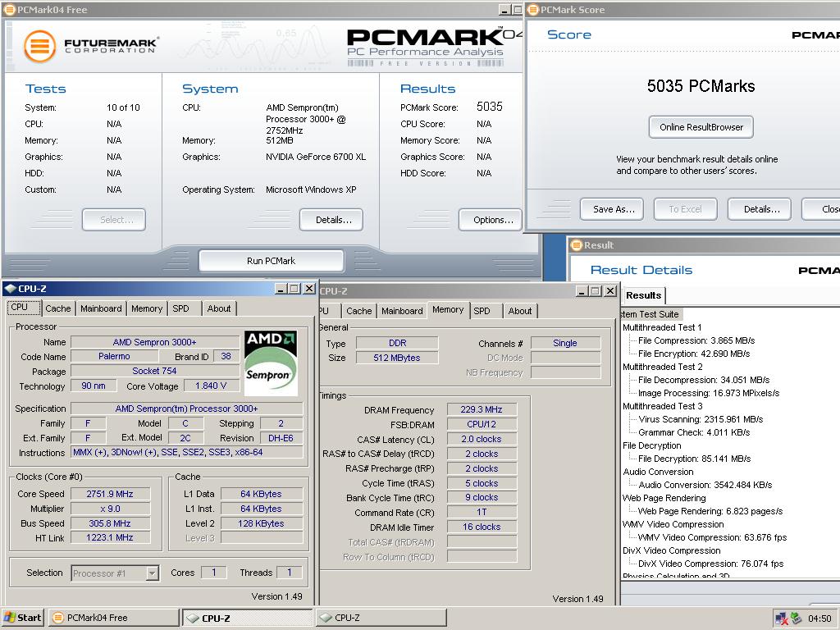
Task: Open the About tab in second CPU-Z window
Action: (x=520, y=311)
